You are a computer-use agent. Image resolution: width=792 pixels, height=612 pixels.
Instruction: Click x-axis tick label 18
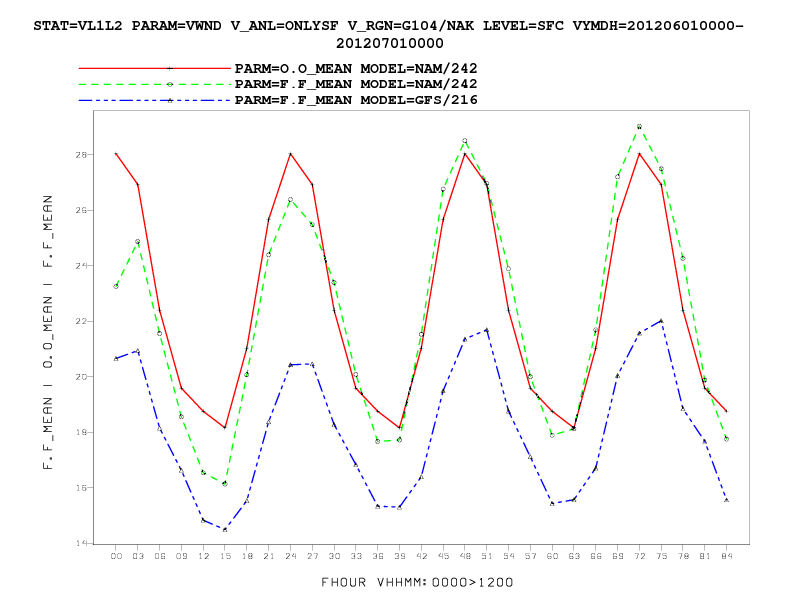247,556
